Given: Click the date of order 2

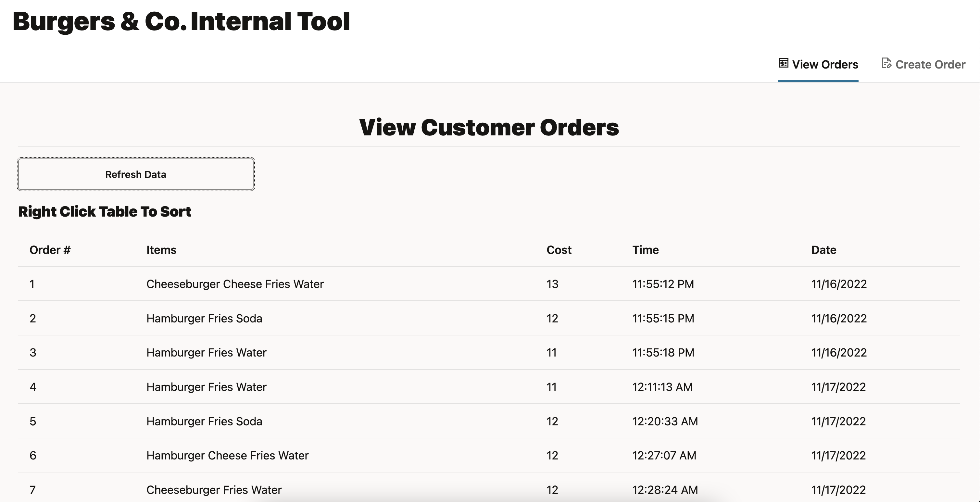Looking at the screenshot, I should (839, 318).
